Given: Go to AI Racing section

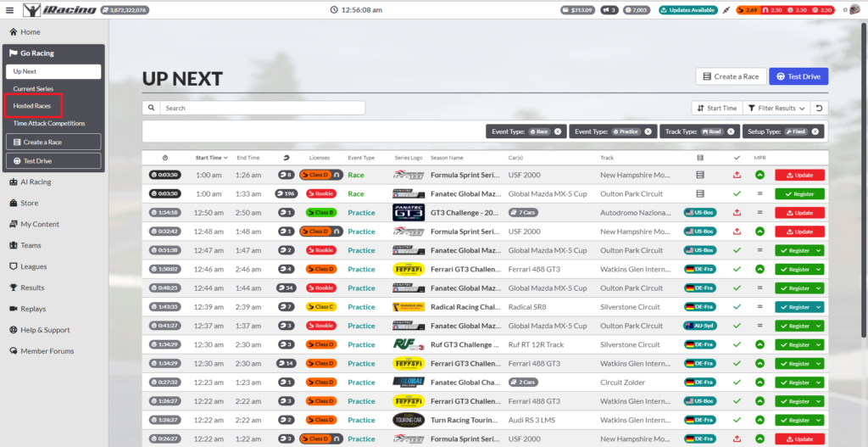Looking at the screenshot, I should pos(35,182).
